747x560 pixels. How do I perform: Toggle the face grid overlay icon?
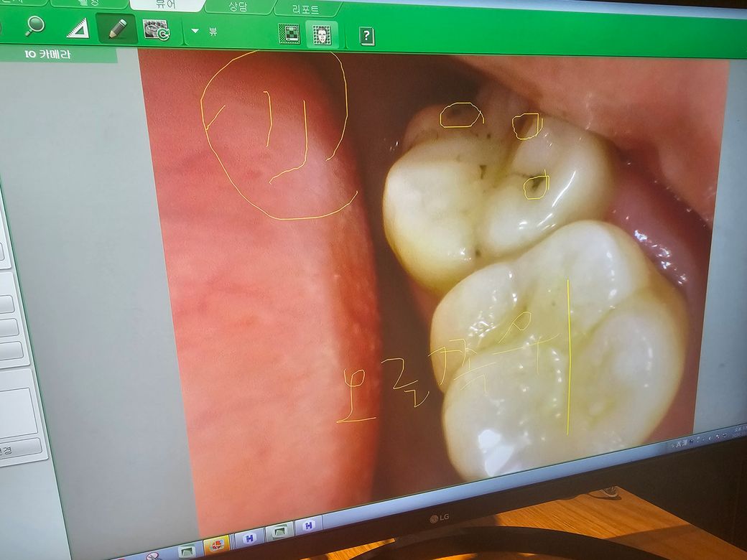click(x=321, y=35)
